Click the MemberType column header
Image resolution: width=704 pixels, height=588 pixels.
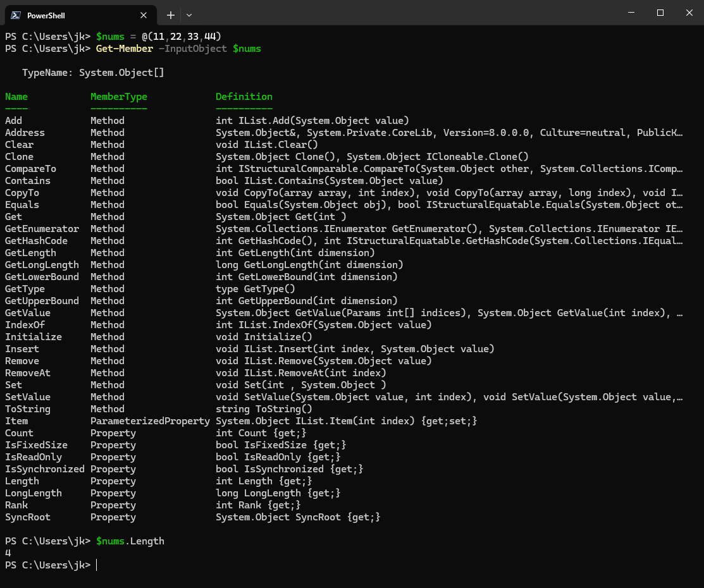click(x=119, y=97)
